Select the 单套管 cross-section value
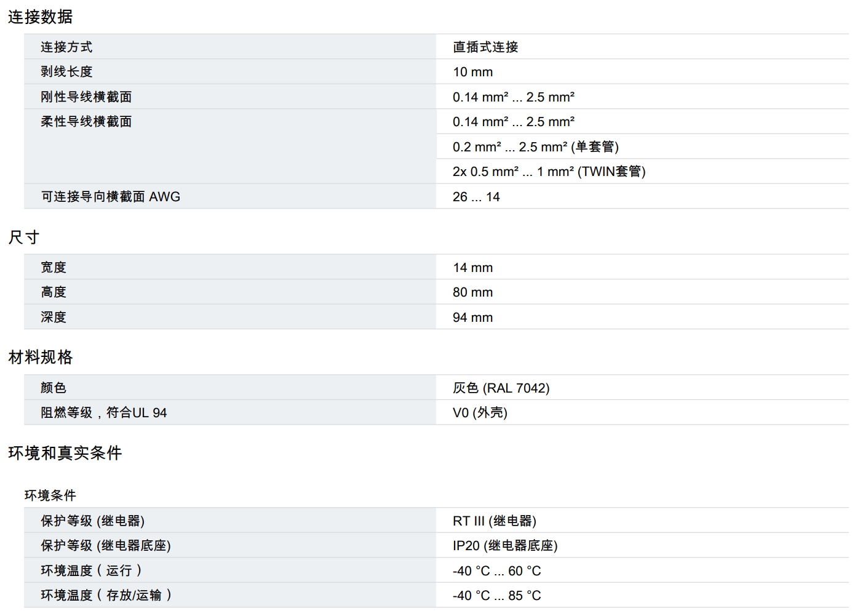The width and height of the screenshot is (852, 616). click(535, 147)
